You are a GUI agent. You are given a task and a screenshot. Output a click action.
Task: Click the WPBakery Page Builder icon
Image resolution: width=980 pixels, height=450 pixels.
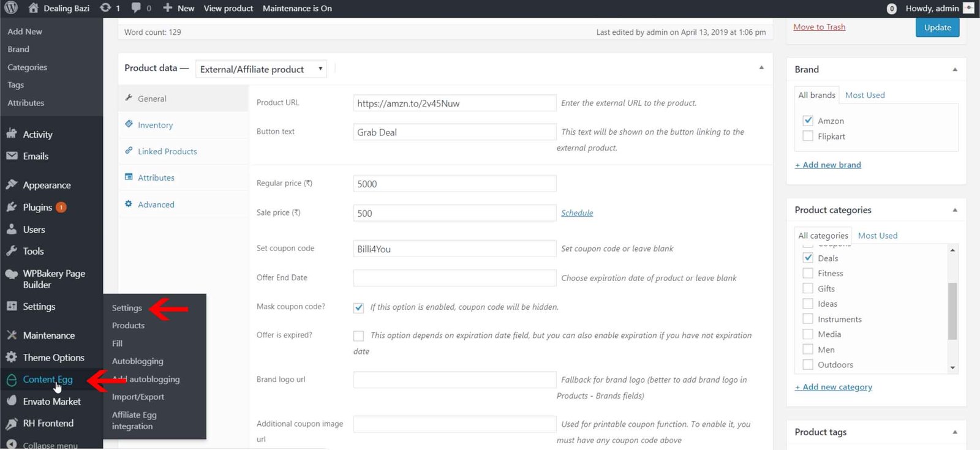[12, 274]
